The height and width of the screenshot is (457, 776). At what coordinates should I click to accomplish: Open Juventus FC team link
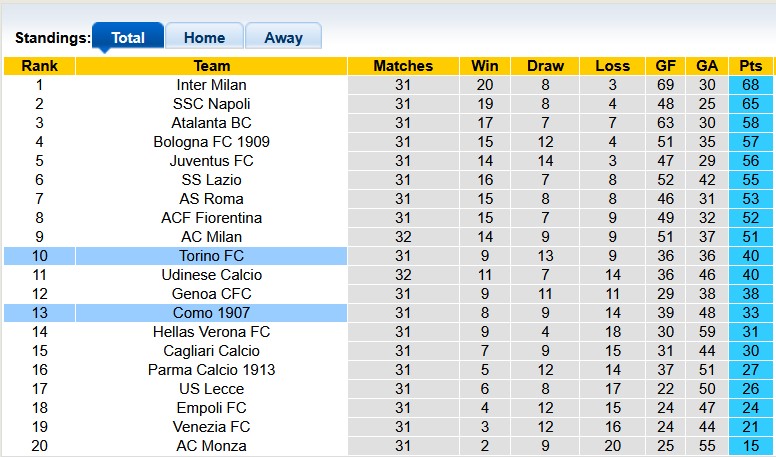click(211, 161)
